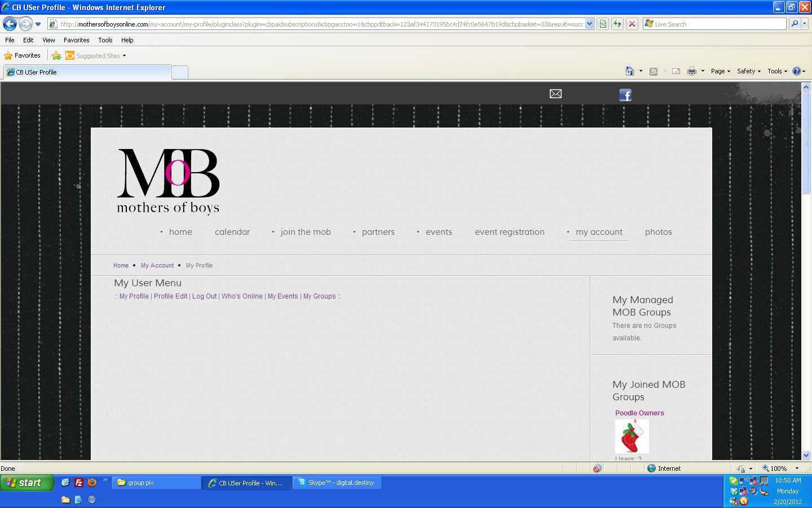This screenshot has width=812, height=508.
Task: Open the calendar navigation link
Action: [232, 232]
